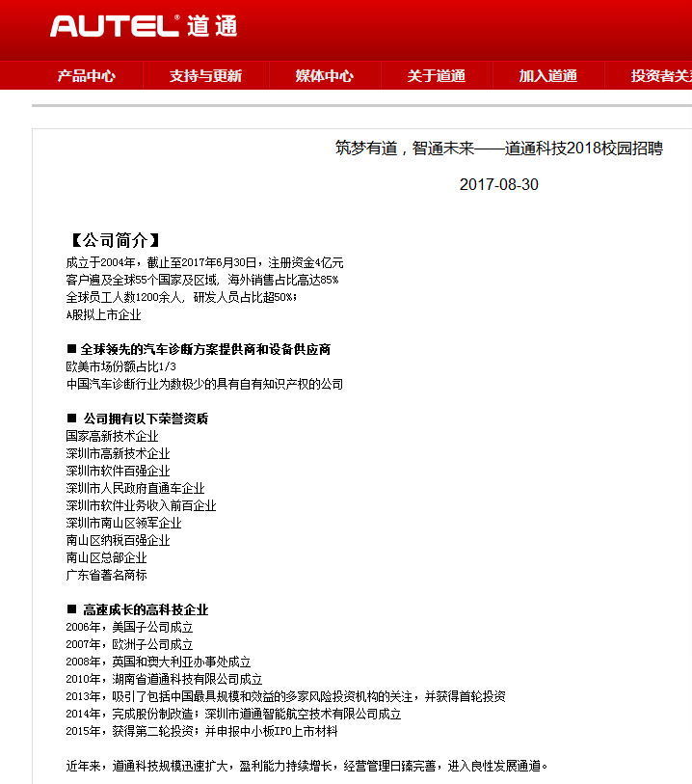Click the line 中国汽车诊断行业为数极少的具有自有知识产权的公司
Screen dimensions: 692x784
pos(204,385)
